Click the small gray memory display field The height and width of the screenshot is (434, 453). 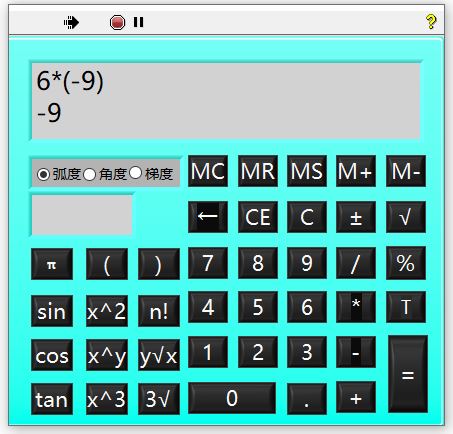coord(82,215)
